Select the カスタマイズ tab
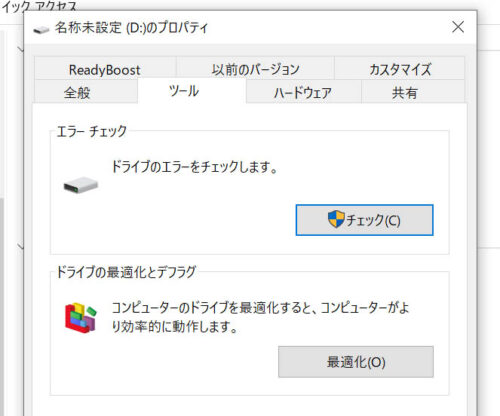 [399, 68]
